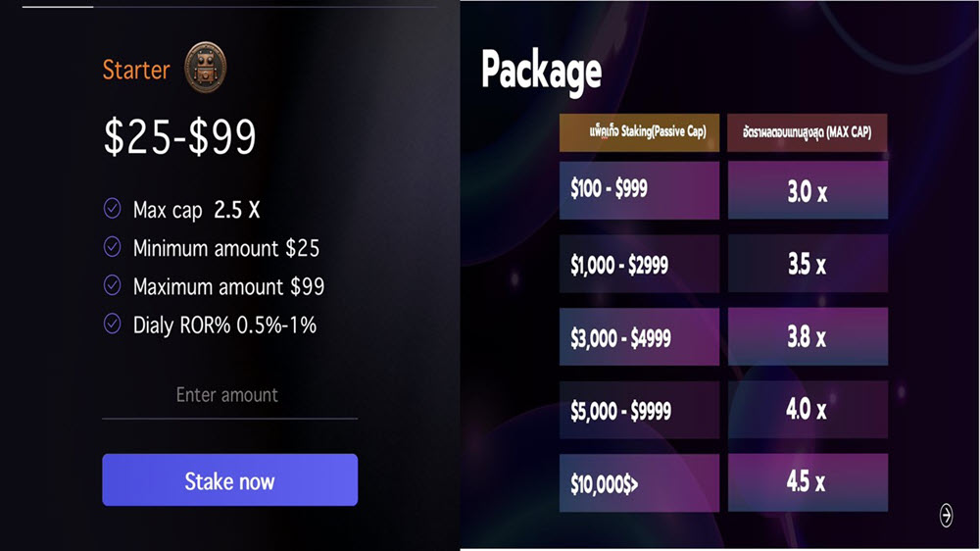Select the $10,000$> package

click(x=639, y=482)
